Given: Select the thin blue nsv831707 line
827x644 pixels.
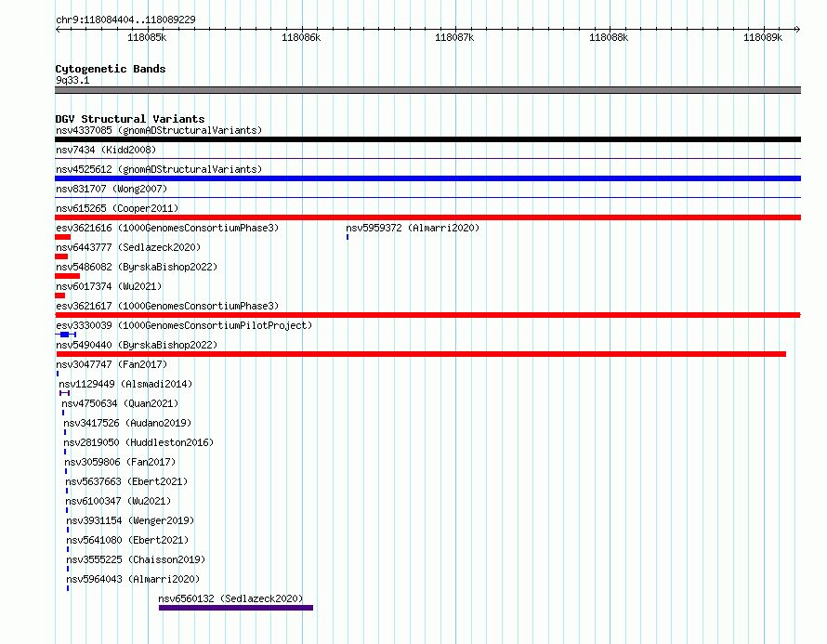Looking at the screenshot, I should (427, 197).
